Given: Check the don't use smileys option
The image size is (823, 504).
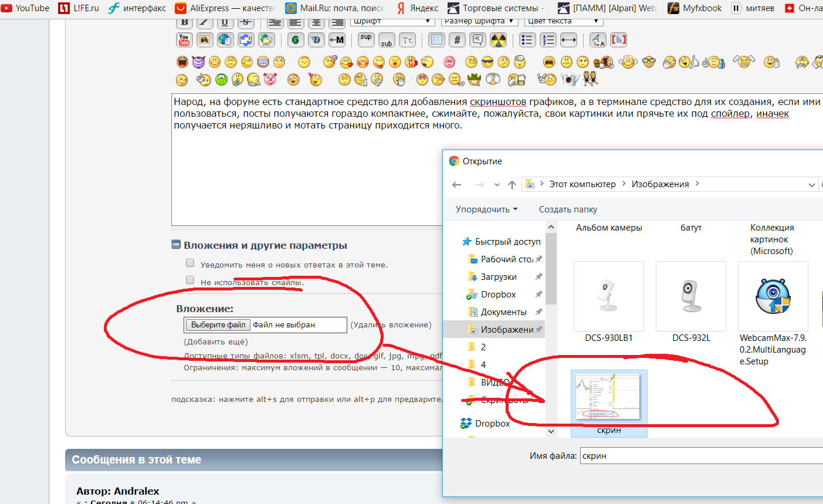Looking at the screenshot, I should (190, 280).
